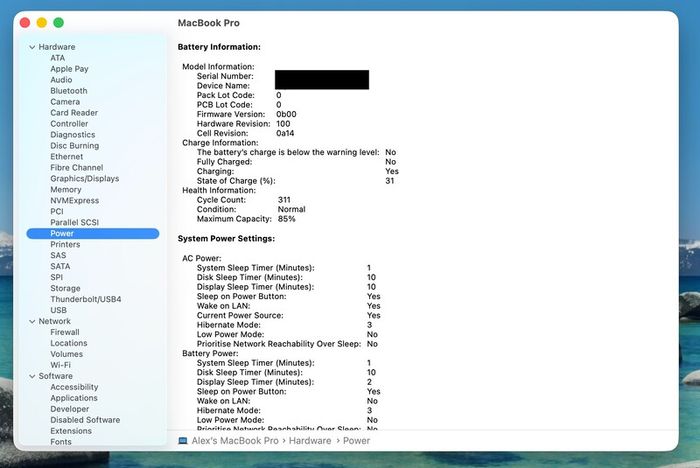Click the Condition value Normal
This screenshot has width=700, height=468.
292,209
